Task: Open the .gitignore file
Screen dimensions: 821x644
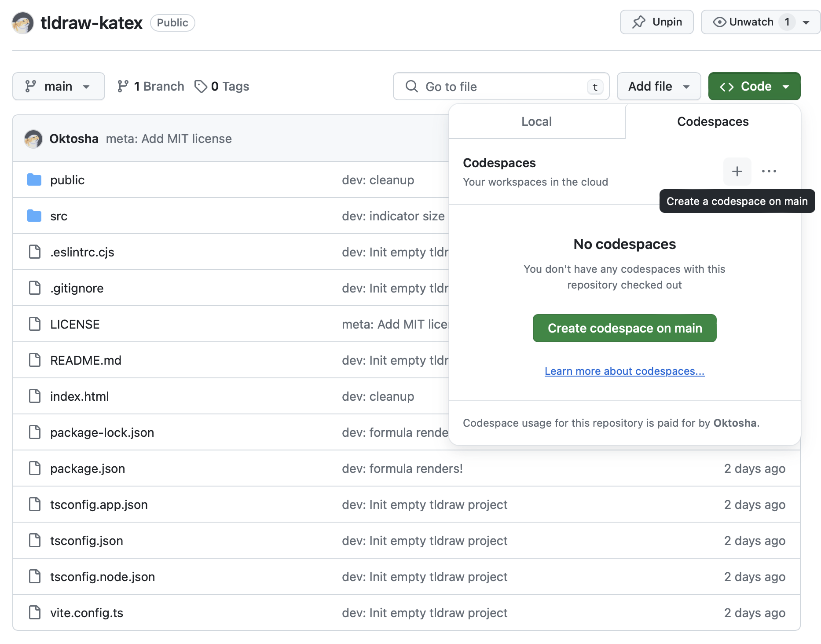Action: pyautogui.click(x=77, y=289)
